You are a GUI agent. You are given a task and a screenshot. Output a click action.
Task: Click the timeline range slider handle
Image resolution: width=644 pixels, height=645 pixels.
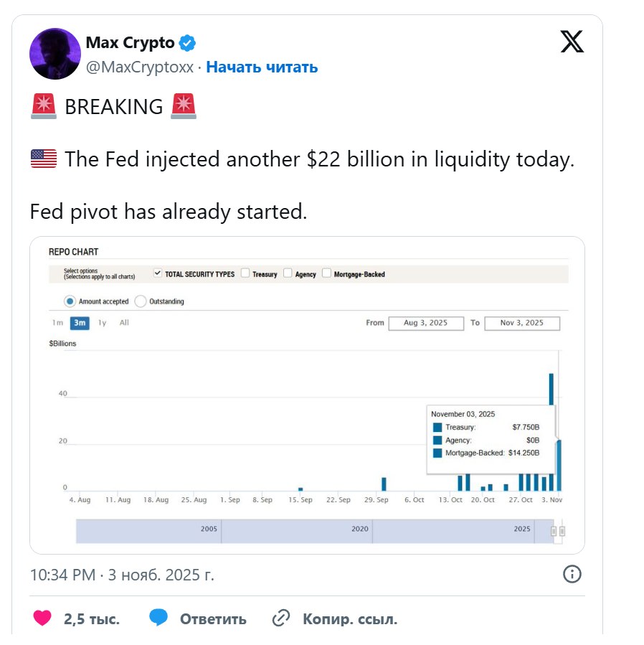[558, 531]
